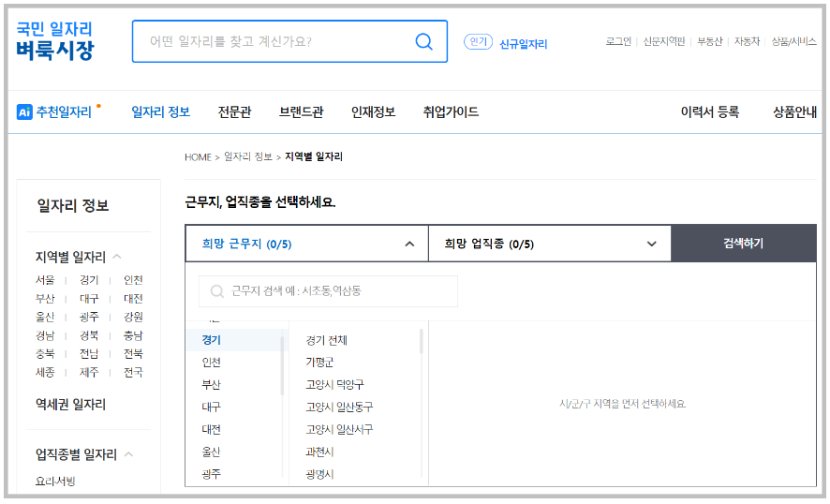Click HOME in the breadcrumb

click(198, 157)
